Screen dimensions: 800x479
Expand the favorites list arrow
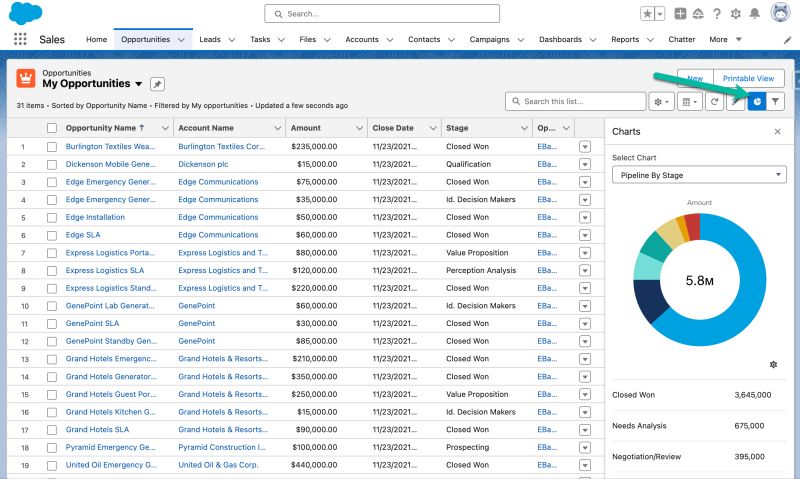click(x=660, y=14)
